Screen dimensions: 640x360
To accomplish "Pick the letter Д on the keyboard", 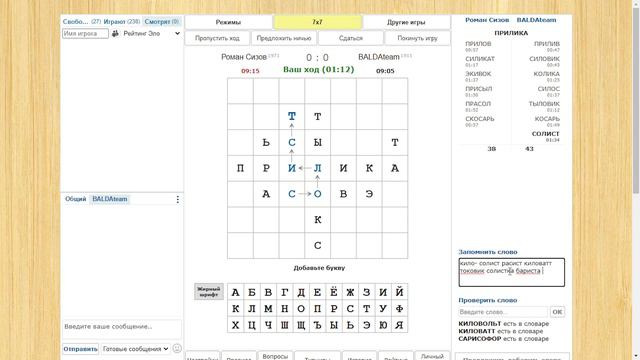I will (x=301, y=292).
